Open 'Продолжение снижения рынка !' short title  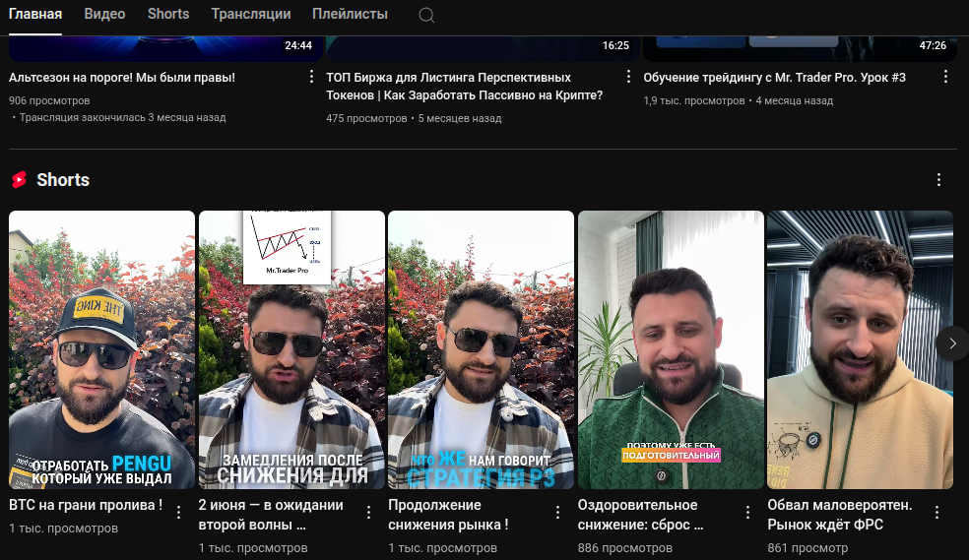(448, 515)
